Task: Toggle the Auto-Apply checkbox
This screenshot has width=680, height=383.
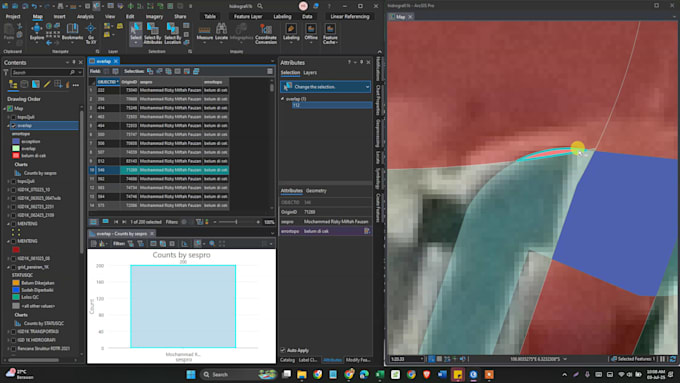Action: (283, 350)
